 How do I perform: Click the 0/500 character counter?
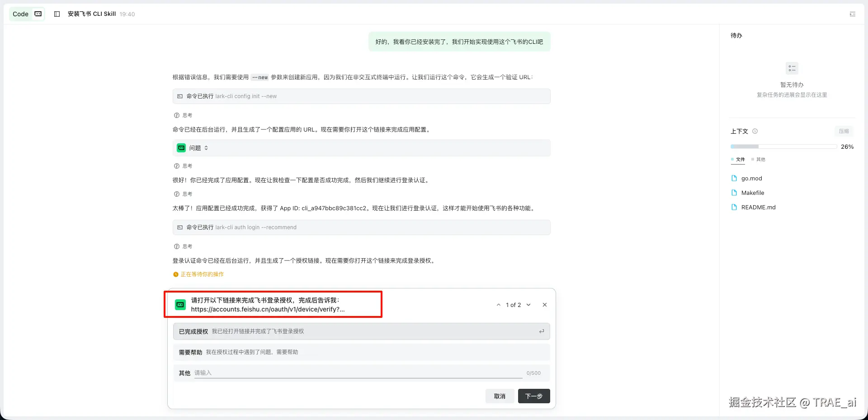533,373
